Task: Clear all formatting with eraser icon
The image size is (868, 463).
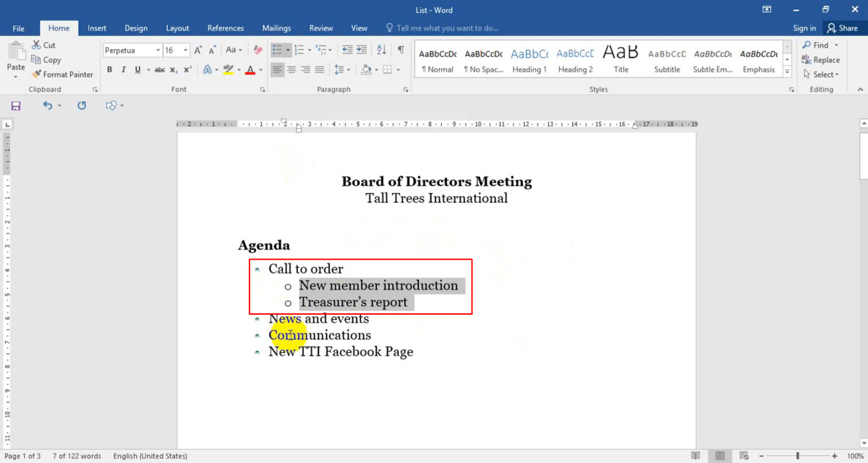Action: 258,50
